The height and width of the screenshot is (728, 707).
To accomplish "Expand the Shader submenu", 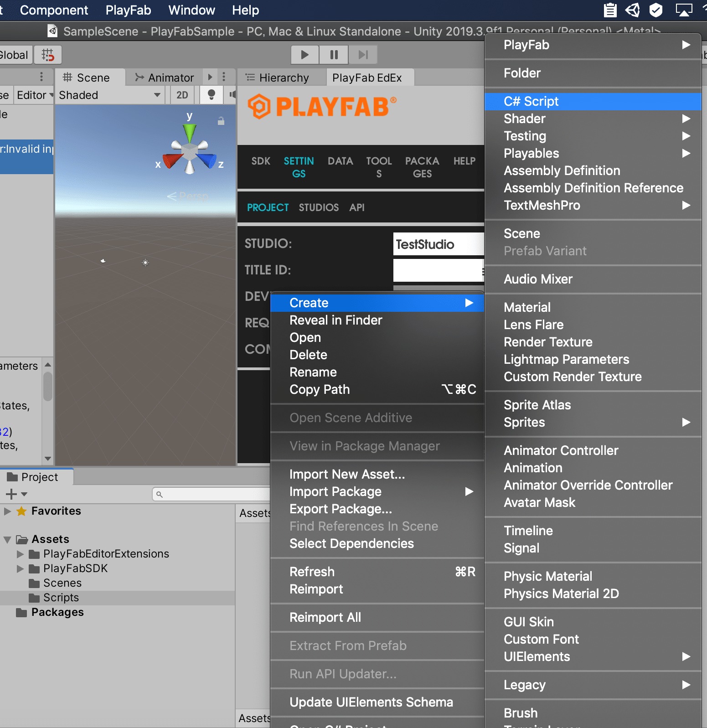I will (593, 119).
